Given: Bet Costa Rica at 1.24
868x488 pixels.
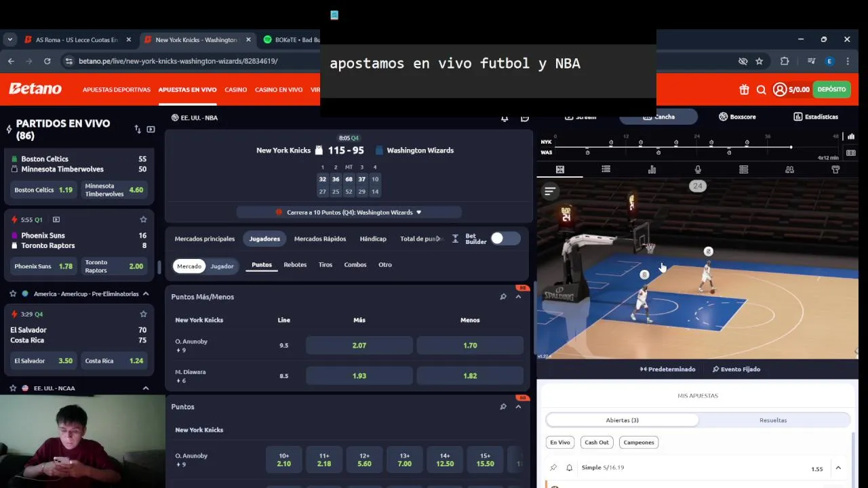Looking at the screenshot, I should 114,361.
